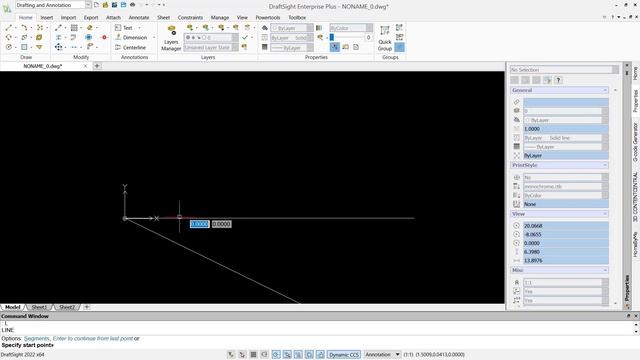Click the Text annotation tool
Image resolution: width=640 pixels, height=360 pixels.
coord(124,28)
